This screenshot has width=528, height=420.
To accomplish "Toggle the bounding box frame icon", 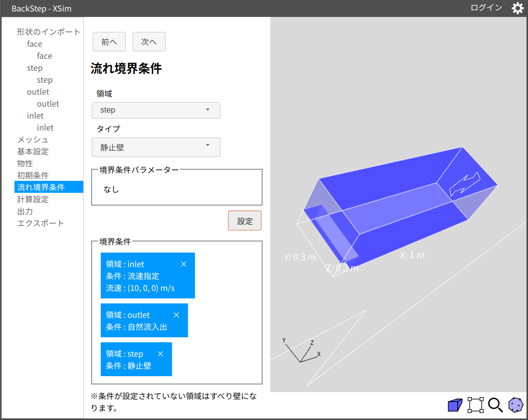I will tap(476, 405).
